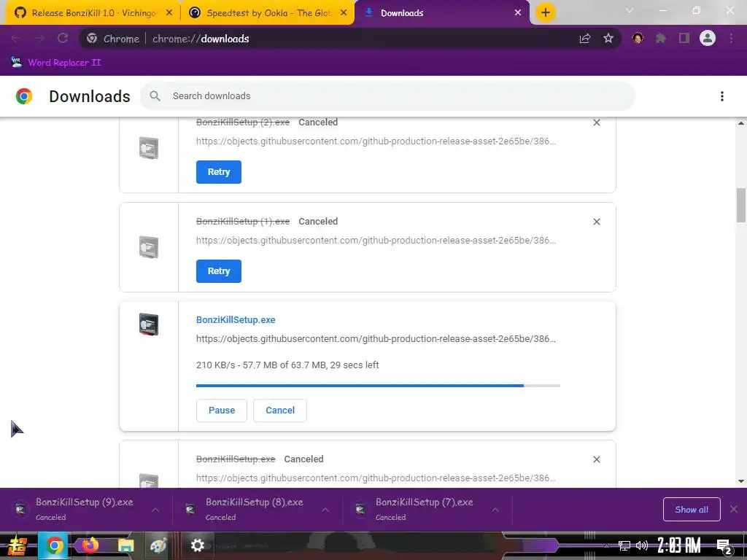Reload the downloads page
The width and height of the screenshot is (747, 560).
coord(63,39)
